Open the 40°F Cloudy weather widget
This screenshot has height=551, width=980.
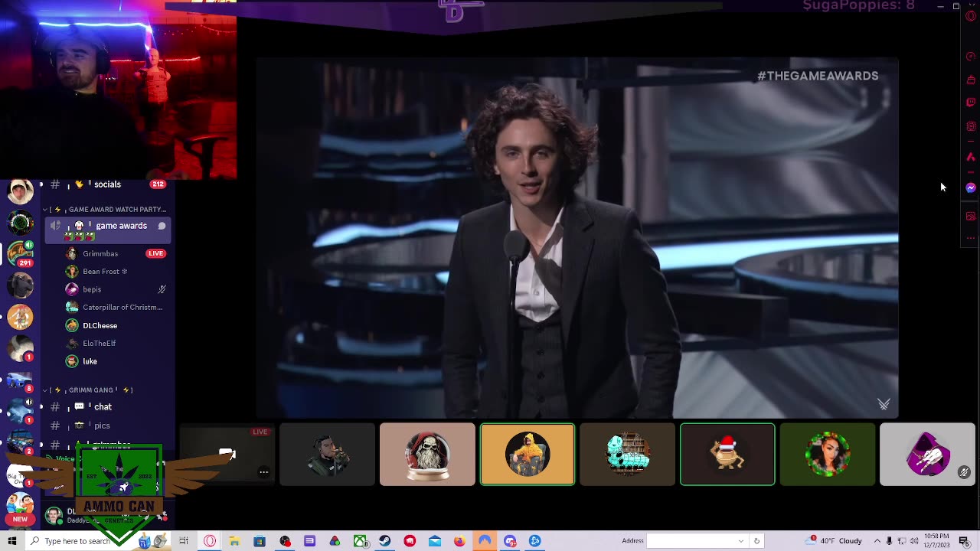[x=835, y=541]
